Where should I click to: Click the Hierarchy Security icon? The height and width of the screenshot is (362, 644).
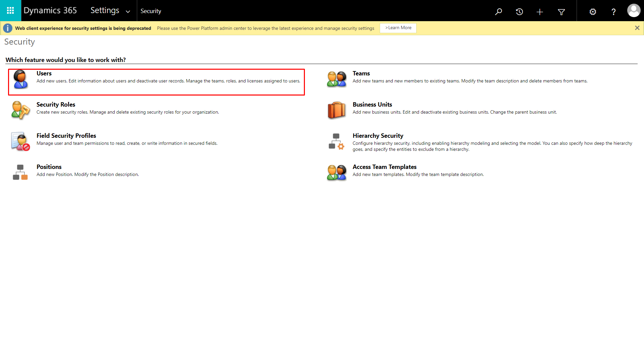[336, 141]
